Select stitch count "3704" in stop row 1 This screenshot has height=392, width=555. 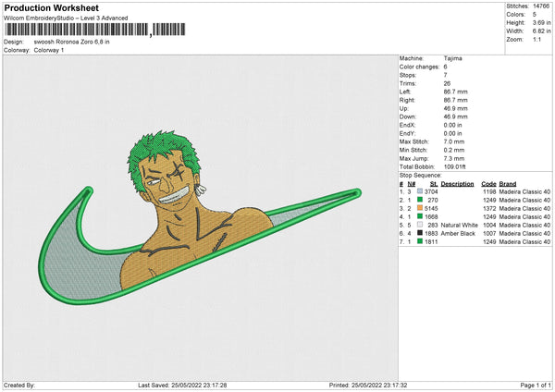[x=431, y=191]
